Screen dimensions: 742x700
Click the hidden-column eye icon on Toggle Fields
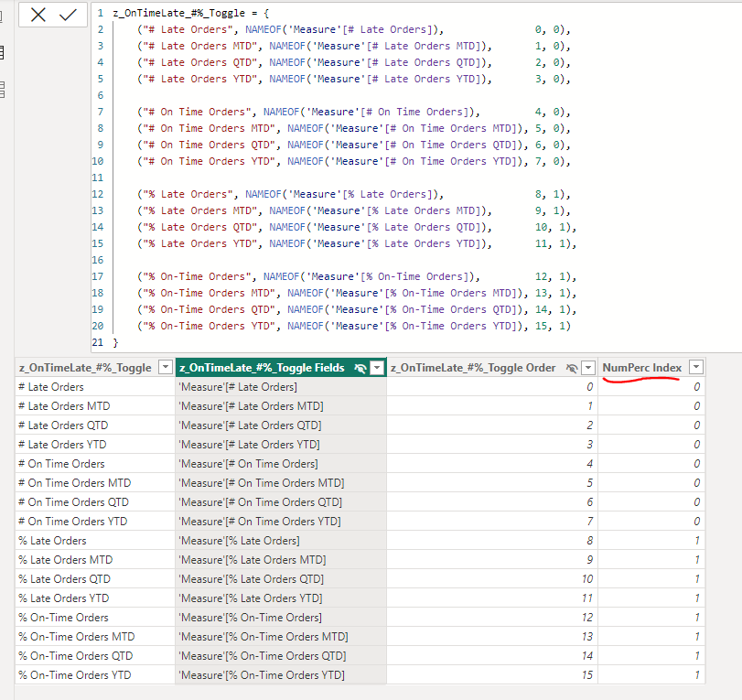point(361,367)
